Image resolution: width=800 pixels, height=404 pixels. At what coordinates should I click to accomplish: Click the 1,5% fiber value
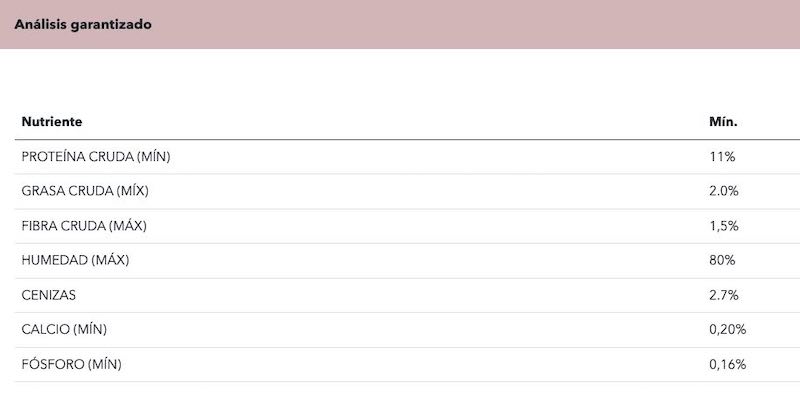coord(723,225)
